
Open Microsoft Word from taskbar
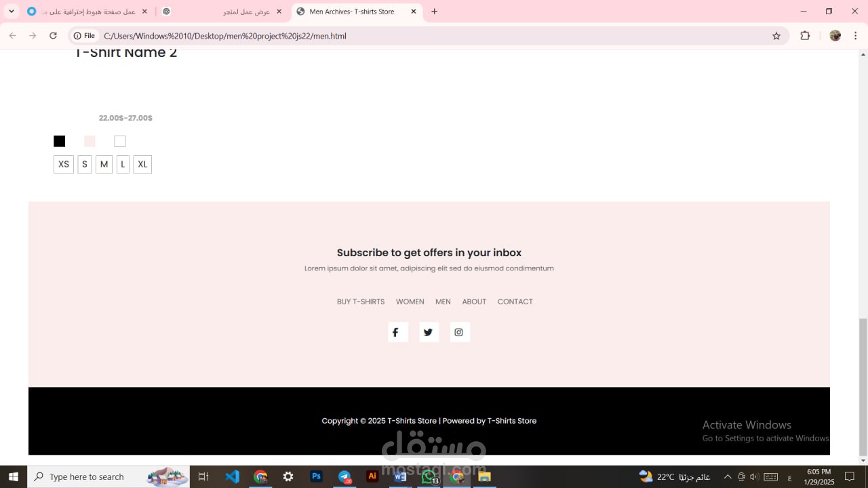pyautogui.click(x=400, y=476)
